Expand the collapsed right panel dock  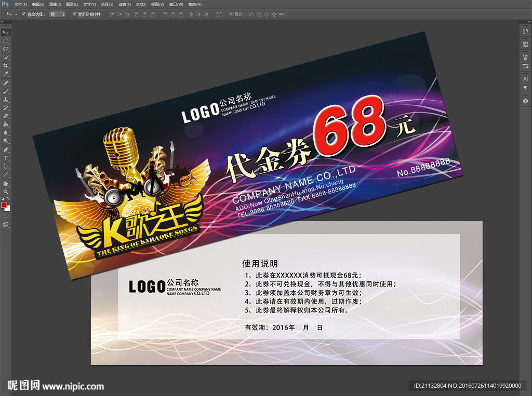click(528, 22)
